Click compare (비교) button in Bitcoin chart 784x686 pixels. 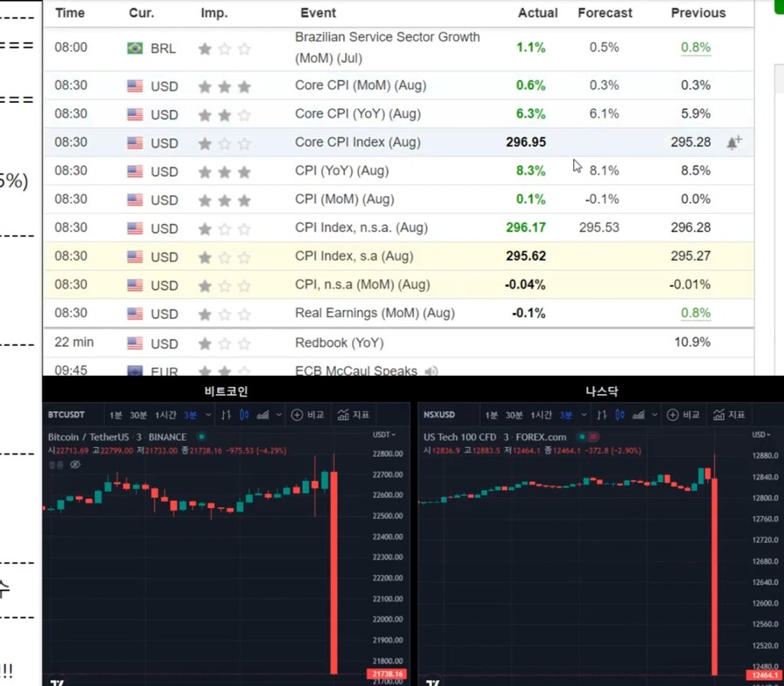(307, 415)
